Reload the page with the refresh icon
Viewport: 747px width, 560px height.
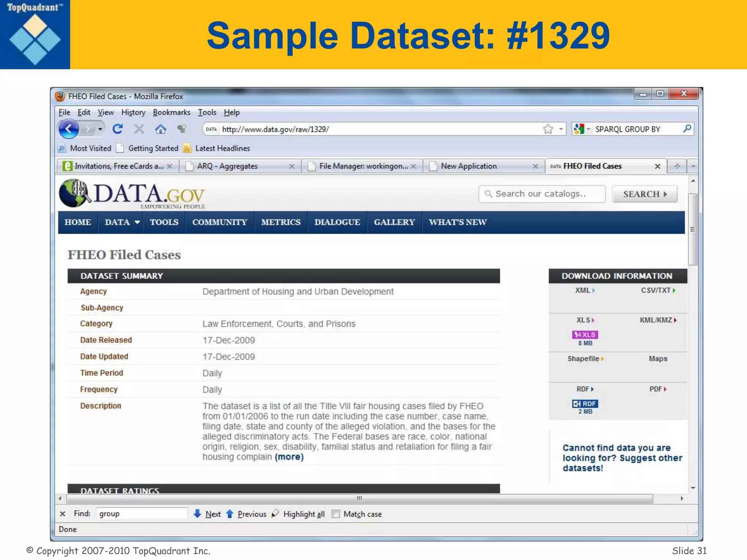tap(117, 129)
